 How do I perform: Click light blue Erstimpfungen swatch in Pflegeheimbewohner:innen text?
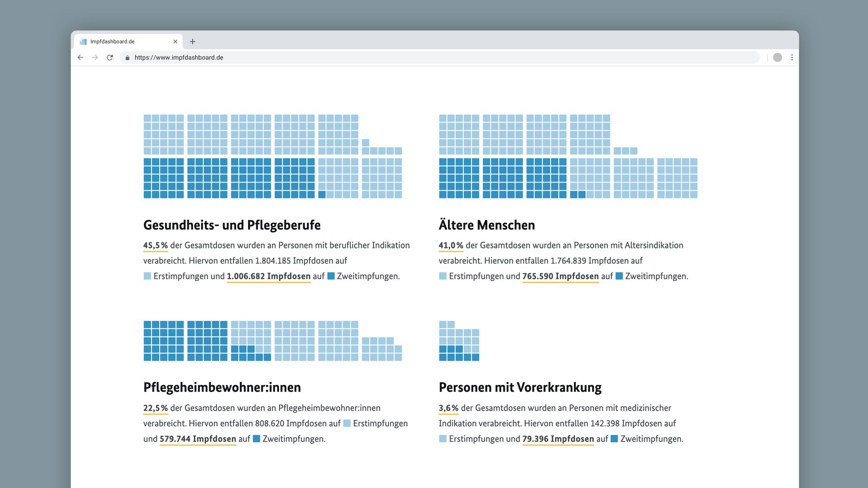(347, 423)
